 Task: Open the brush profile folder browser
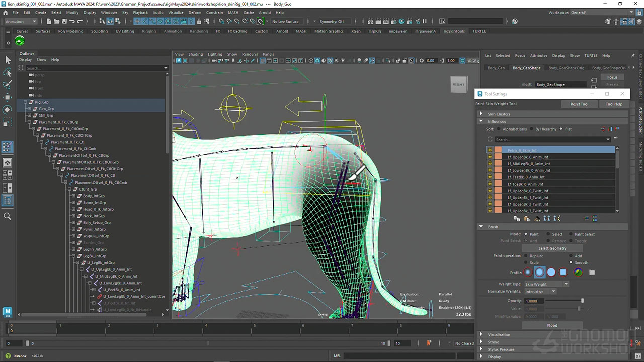592,273
